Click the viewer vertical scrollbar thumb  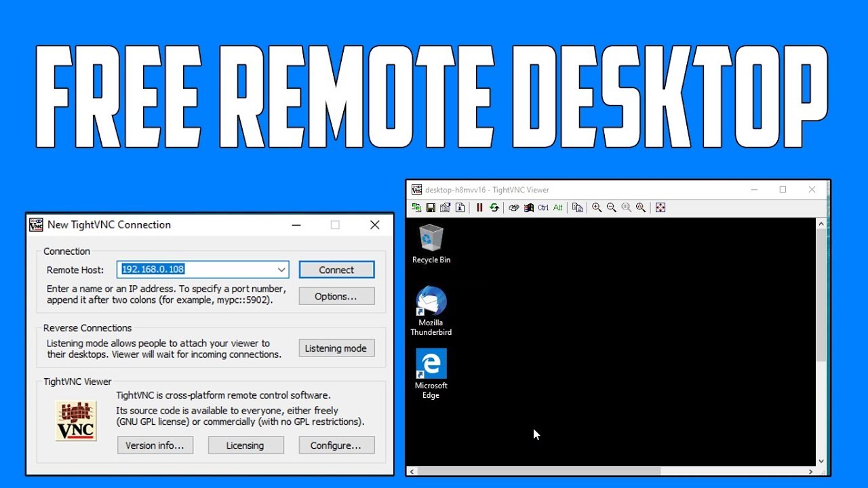tap(821, 295)
